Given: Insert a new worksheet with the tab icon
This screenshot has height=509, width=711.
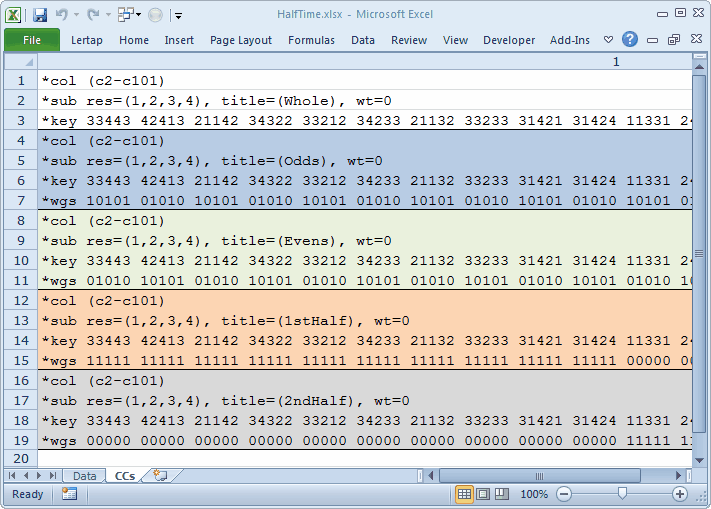Looking at the screenshot, I should pyautogui.click(x=160, y=476).
